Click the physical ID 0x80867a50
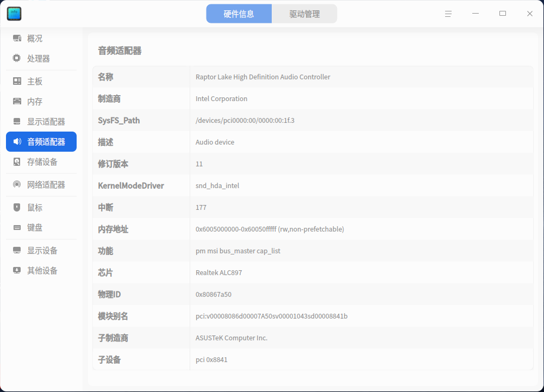 pos(214,295)
